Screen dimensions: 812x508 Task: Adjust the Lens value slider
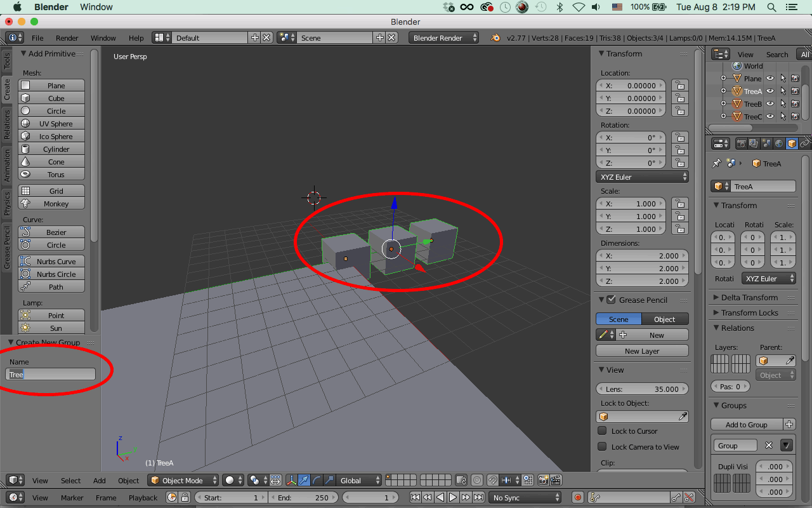642,389
